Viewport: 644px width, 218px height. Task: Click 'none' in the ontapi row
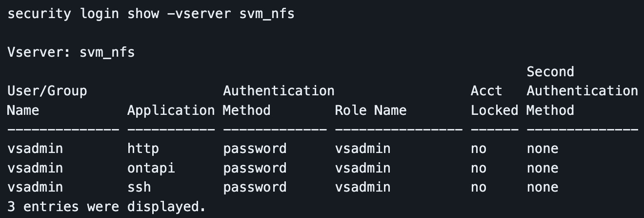(542, 168)
